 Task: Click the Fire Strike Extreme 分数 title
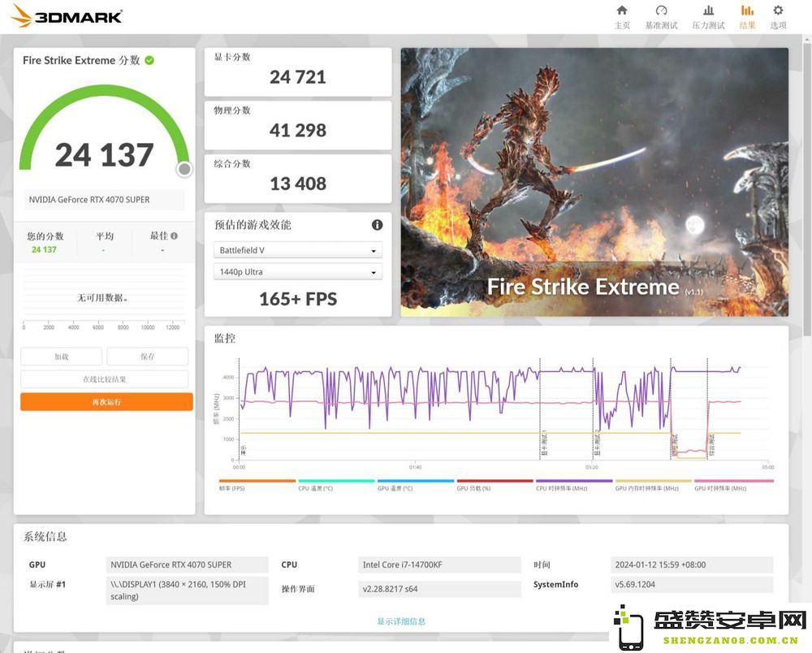pyautogui.click(x=81, y=61)
